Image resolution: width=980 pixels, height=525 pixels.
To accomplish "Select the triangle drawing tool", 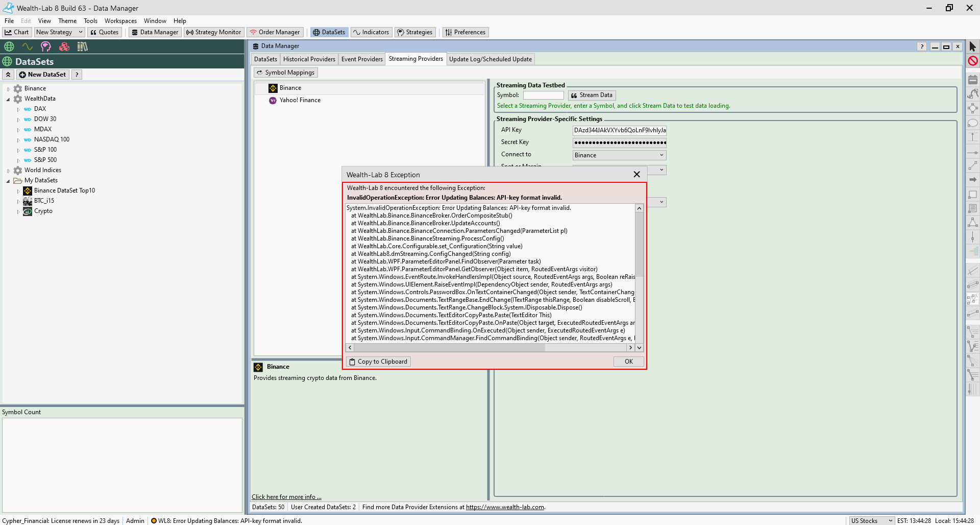I will pyautogui.click(x=972, y=223).
